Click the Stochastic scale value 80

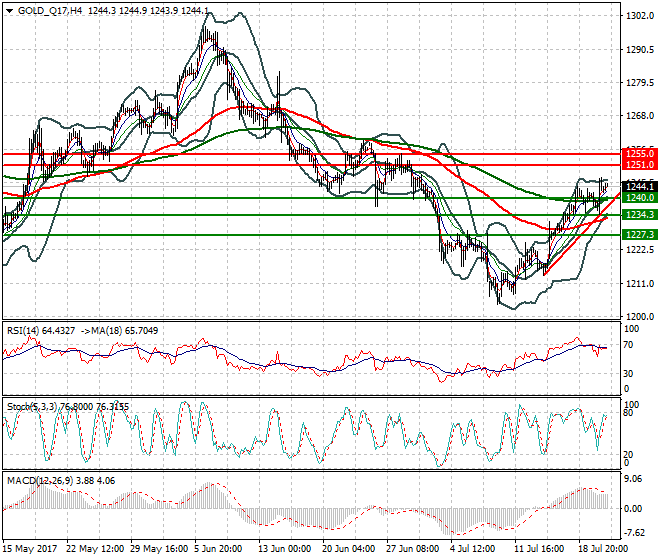pos(628,413)
